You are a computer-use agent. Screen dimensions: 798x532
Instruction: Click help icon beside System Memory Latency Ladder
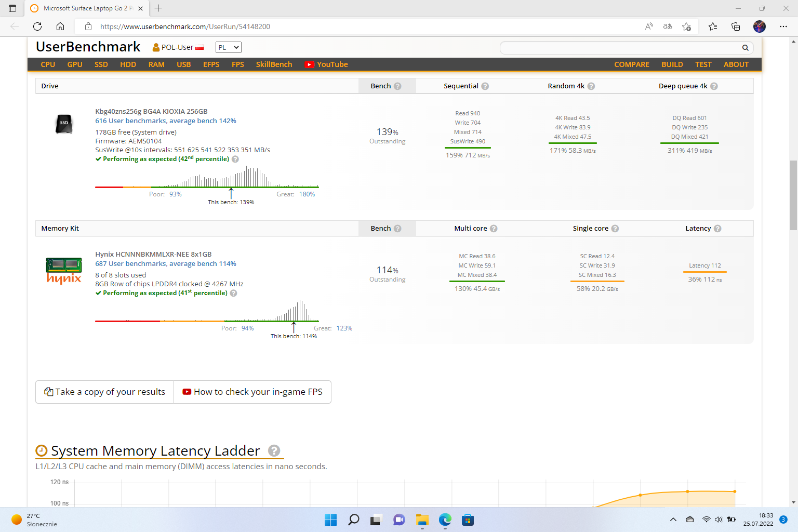(x=274, y=451)
